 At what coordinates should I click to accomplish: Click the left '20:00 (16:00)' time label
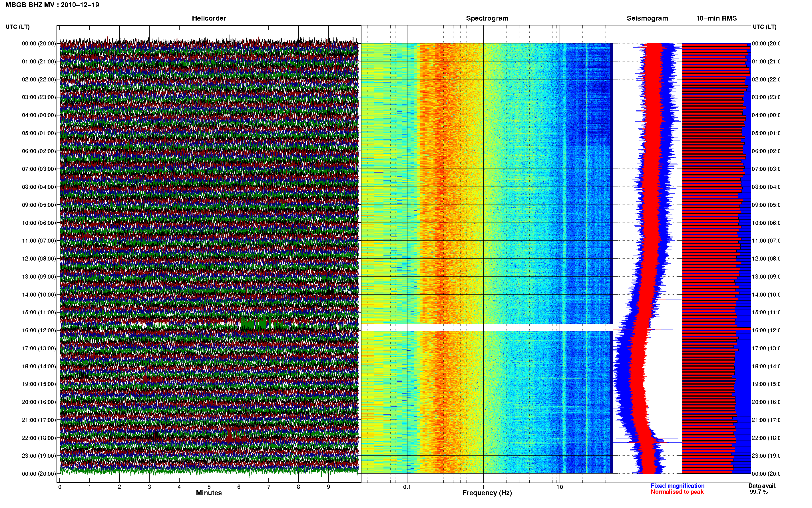point(39,402)
